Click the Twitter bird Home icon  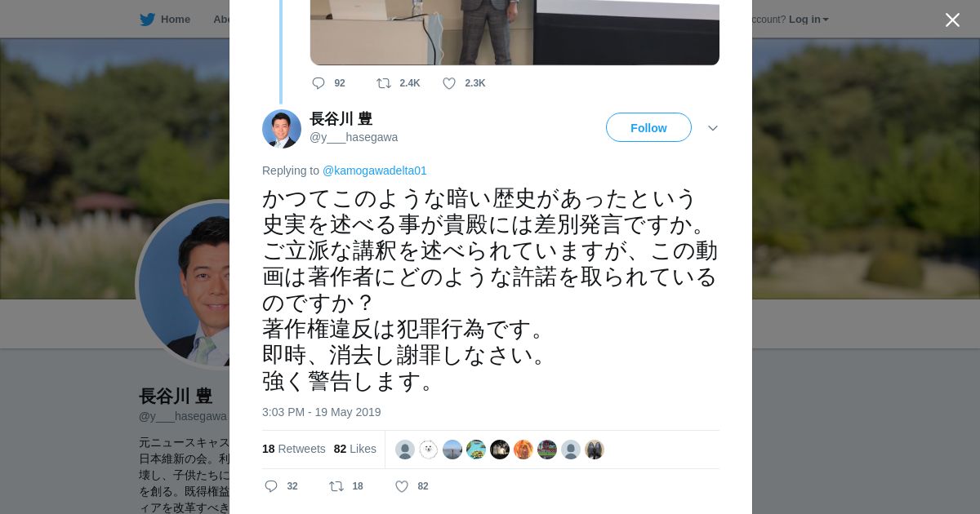147,20
